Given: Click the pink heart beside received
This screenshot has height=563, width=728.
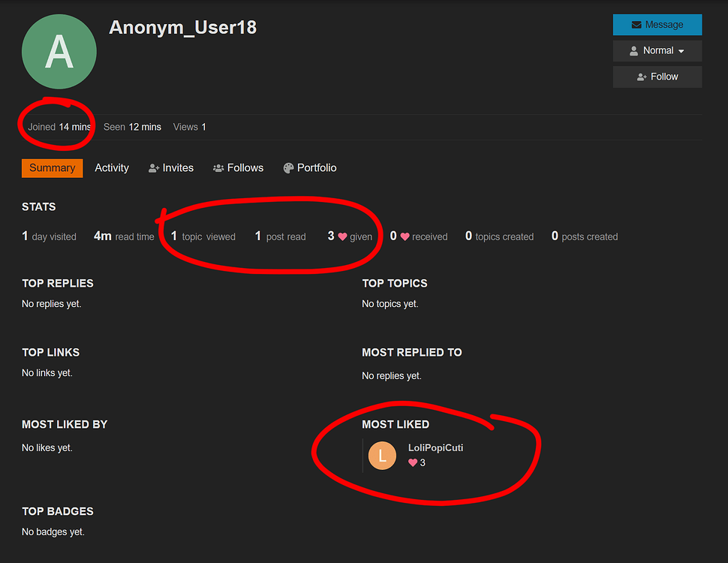Looking at the screenshot, I should click(405, 237).
